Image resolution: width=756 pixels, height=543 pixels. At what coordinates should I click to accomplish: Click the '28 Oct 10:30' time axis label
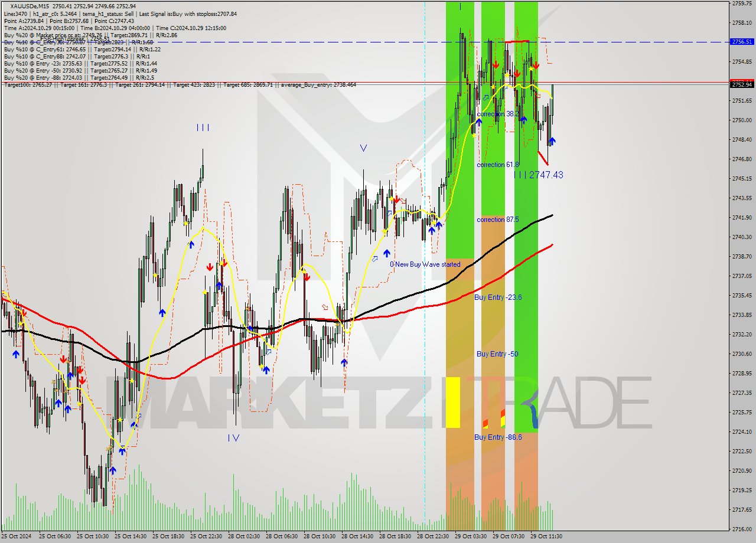[x=320, y=537]
